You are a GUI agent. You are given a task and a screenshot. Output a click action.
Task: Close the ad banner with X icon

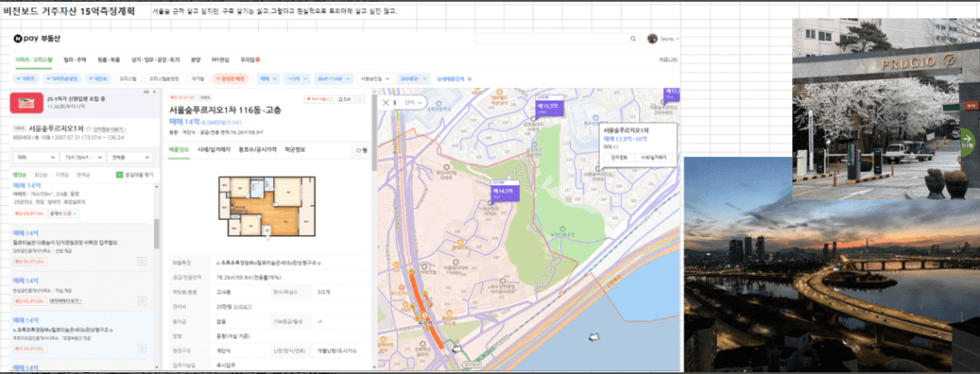(153, 92)
